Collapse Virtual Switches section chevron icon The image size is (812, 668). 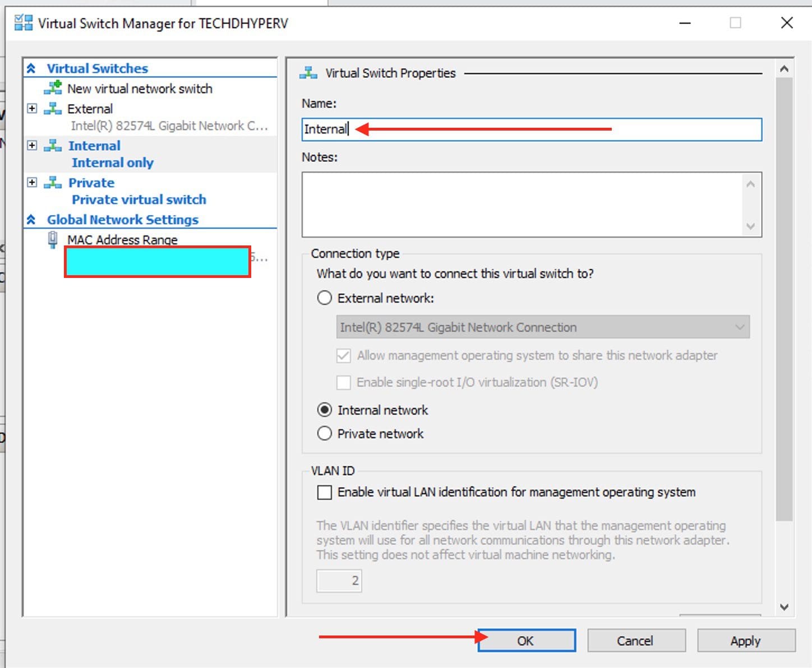pyautogui.click(x=31, y=68)
